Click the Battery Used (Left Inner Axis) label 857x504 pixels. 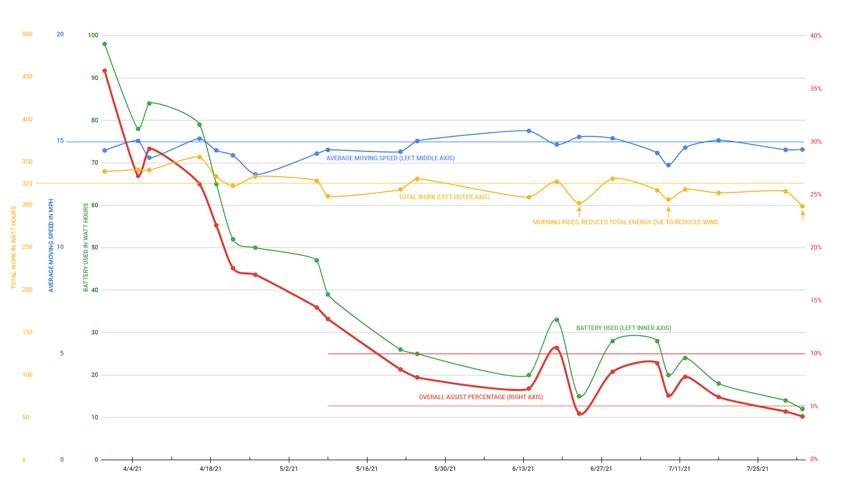click(x=623, y=328)
